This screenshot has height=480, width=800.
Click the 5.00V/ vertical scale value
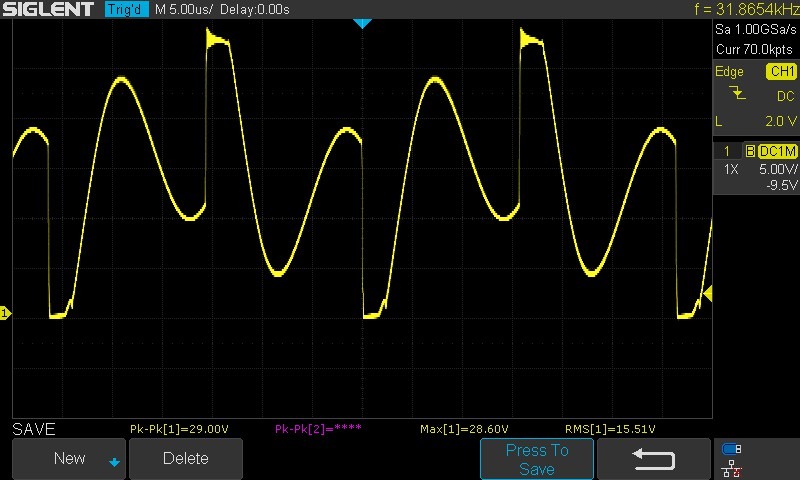click(778, 169)
